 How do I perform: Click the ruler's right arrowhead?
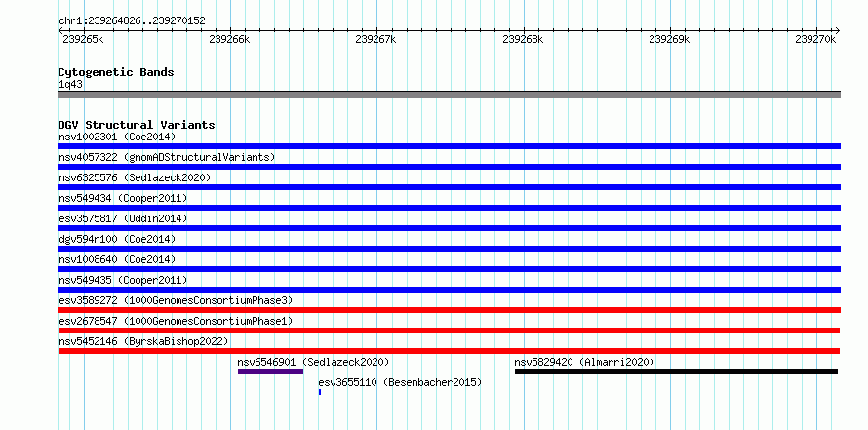(x=837, y=30)
